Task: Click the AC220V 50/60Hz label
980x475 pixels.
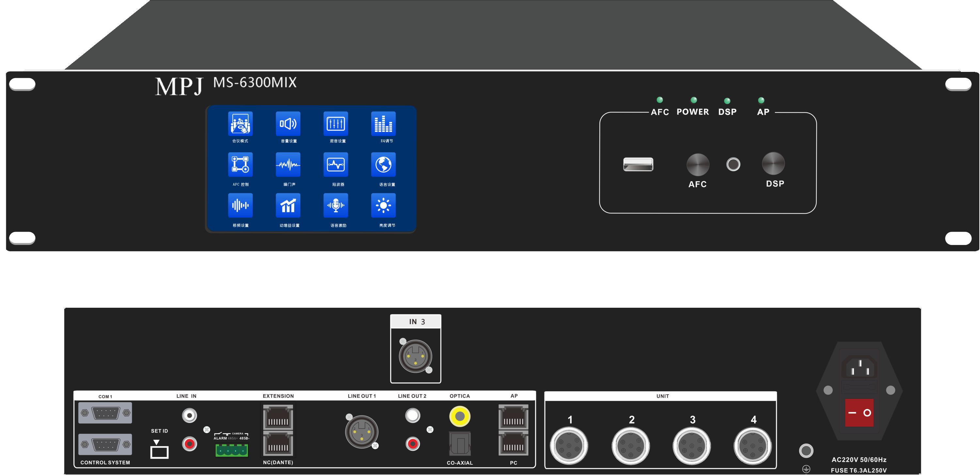Action: (x=859, y=460)
